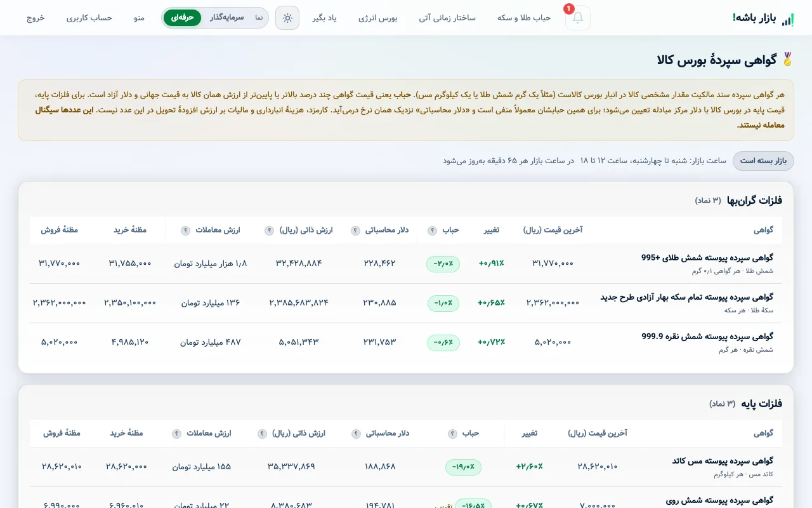Click the +۰٫۹۱٪ change value for gold bar
812x508 pixels.
tap(492, 264)
